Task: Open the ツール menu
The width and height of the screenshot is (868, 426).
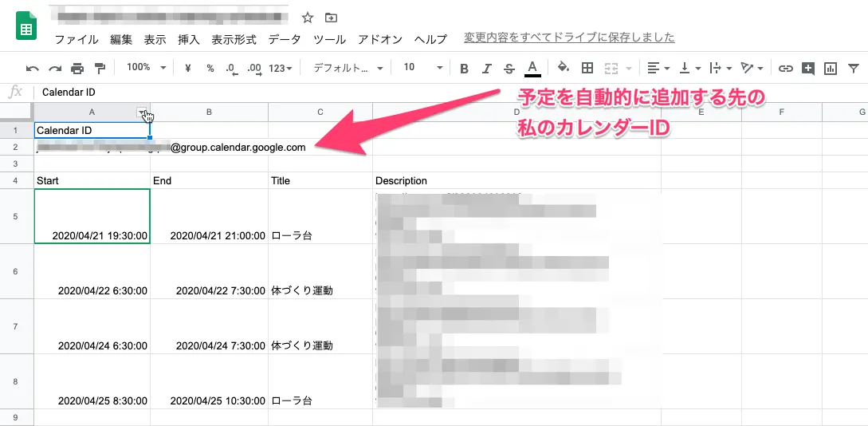Action: pyautogui.click(x=329, y=39)
